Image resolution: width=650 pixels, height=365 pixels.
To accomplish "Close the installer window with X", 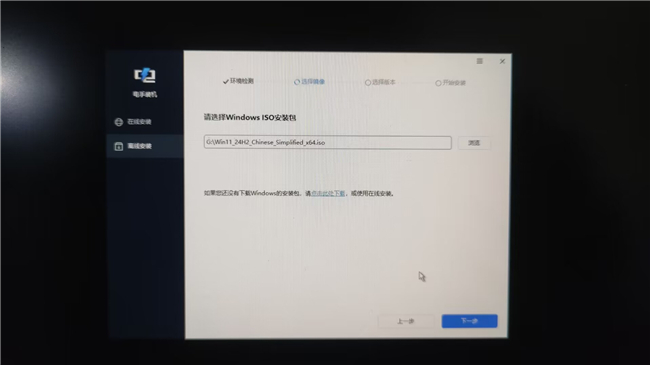I will coord(502,61).
